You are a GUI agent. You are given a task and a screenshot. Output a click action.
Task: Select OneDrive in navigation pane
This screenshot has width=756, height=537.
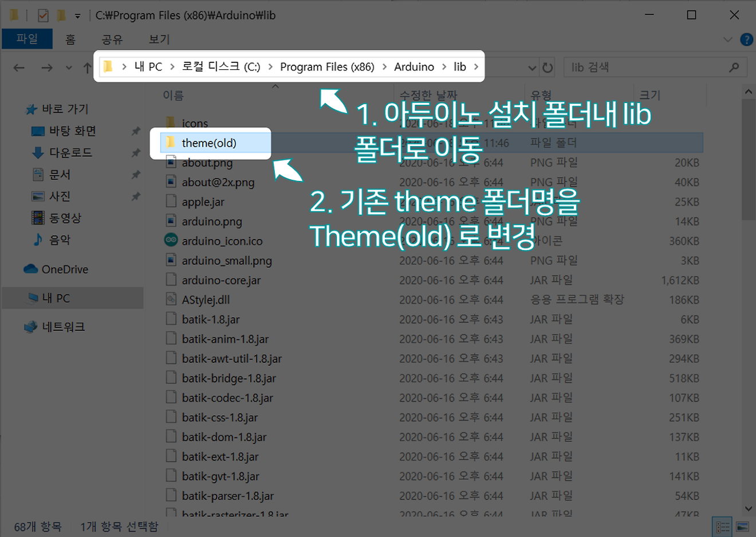pyautogui.click(x=56, y=269)
